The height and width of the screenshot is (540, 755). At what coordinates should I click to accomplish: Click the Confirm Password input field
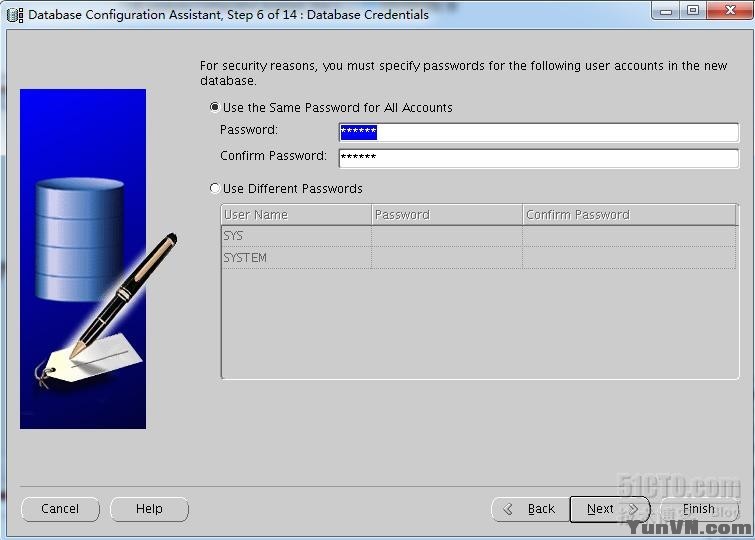point(538,158)
